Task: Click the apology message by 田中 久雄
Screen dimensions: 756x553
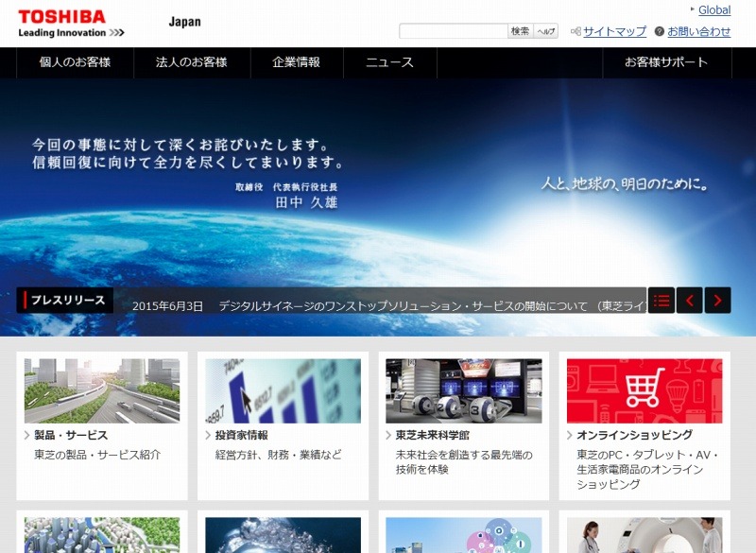Action: click(187, 174)
